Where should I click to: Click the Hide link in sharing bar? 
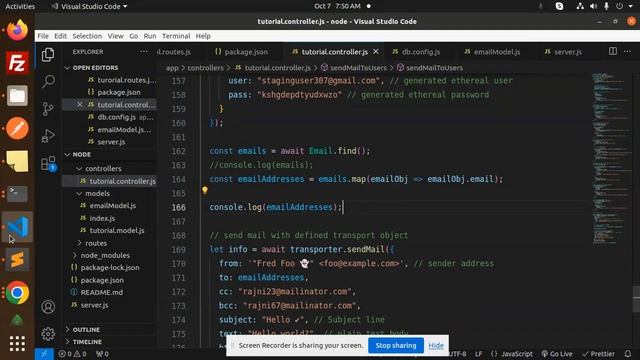coord(436,346)
